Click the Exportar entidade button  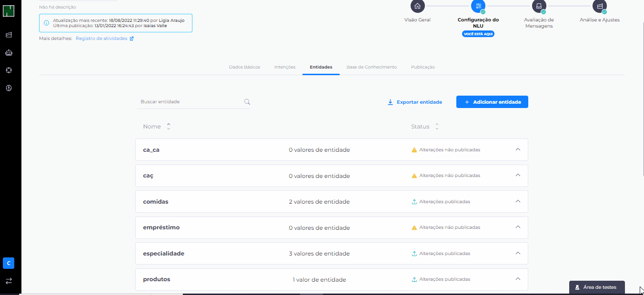415,102
